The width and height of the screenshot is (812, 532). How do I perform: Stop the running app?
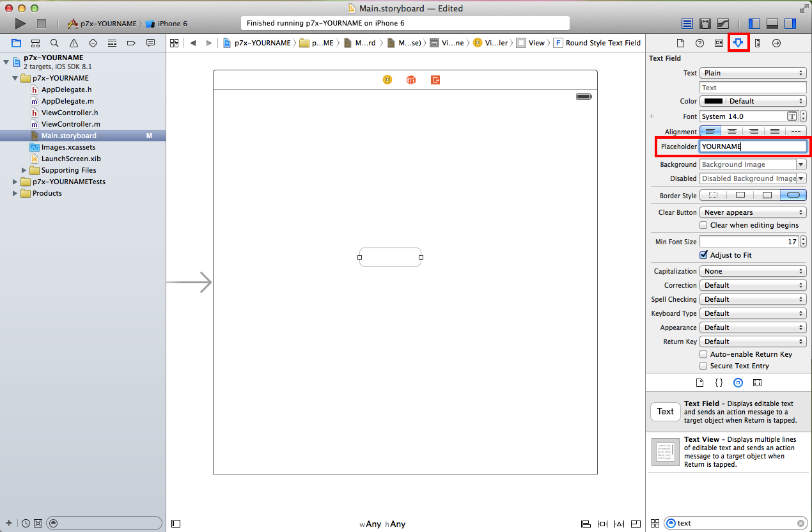tap(42, 24)
